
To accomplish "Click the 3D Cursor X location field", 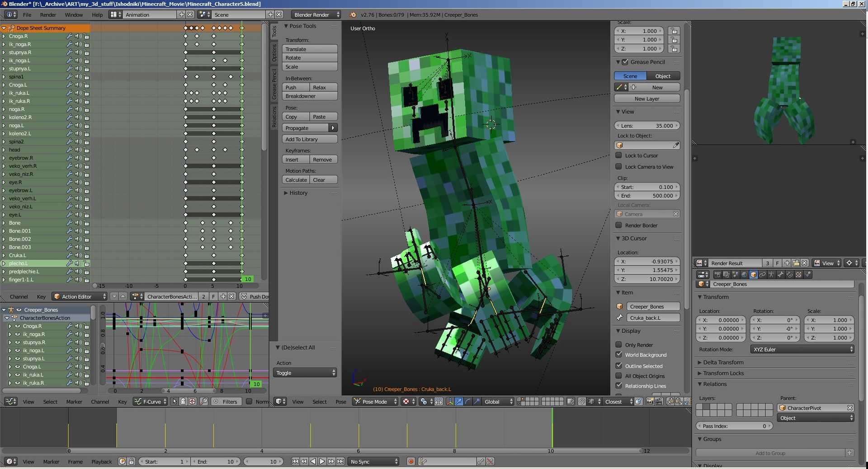I will click(x=647, y=261).
